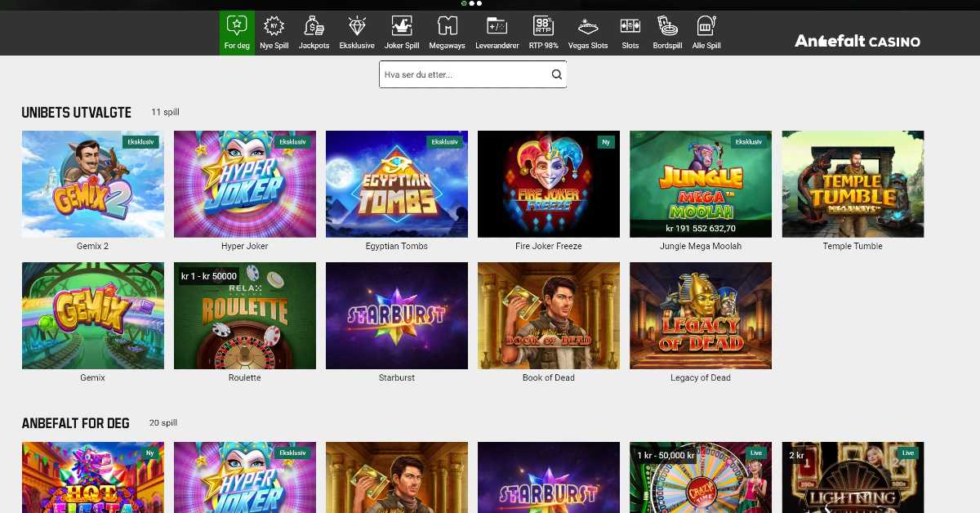980x513 pixels.
Task: Click the 'ANBEFALT FOR DEG' section heading
Action: (76, 423)
